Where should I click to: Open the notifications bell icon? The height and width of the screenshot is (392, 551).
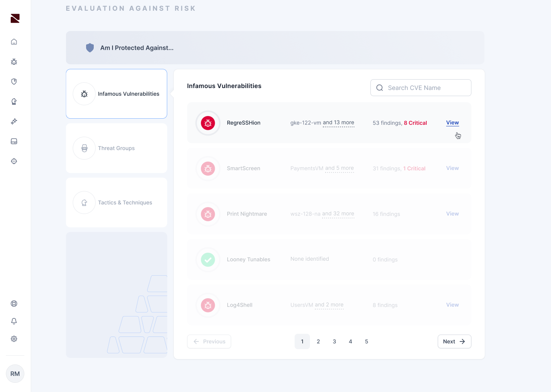[x=14, y=321]
